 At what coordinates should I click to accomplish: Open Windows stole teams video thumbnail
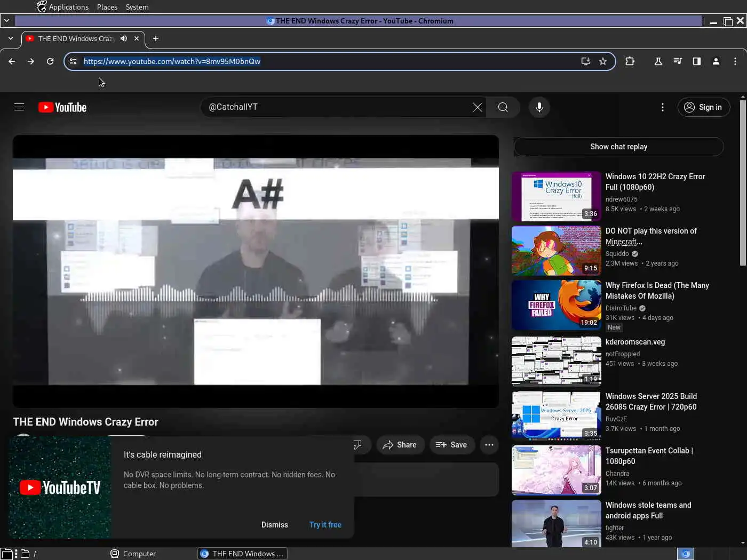click(x=557, y=524)
